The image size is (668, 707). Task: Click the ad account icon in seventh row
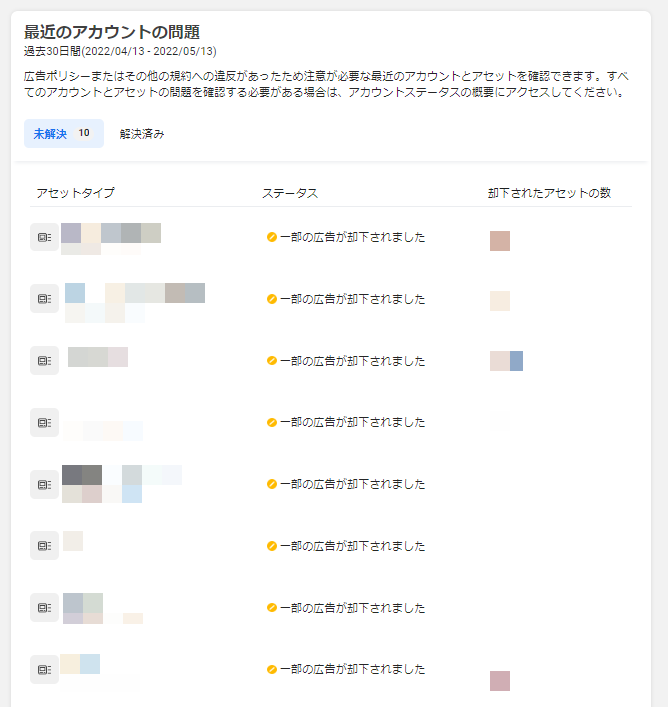[x=44, y=608]
